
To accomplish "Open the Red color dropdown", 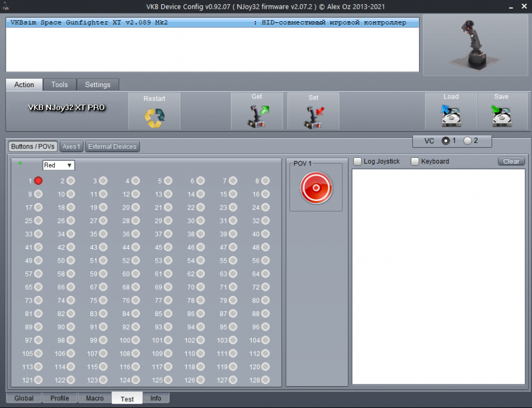I will [x=58, y=165].
